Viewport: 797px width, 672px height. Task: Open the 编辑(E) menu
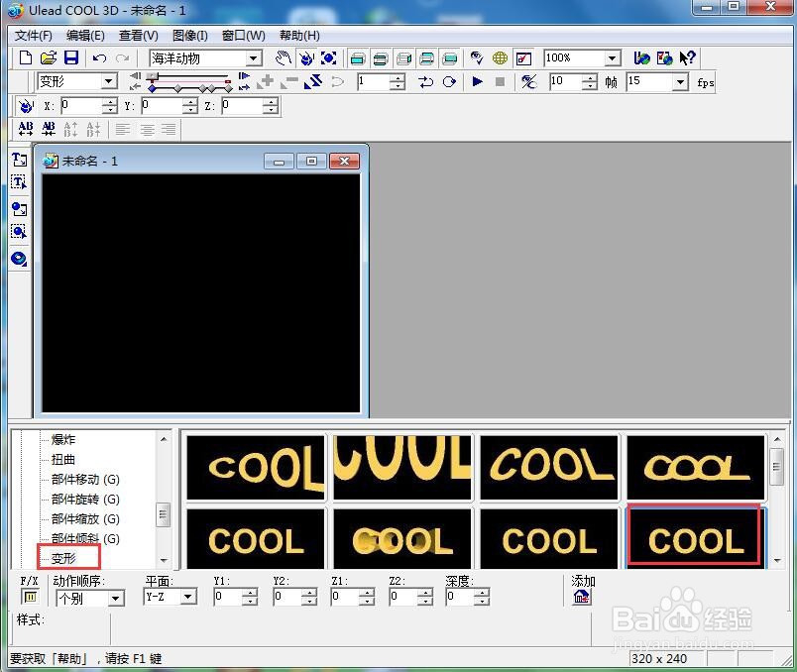(85, 36)
